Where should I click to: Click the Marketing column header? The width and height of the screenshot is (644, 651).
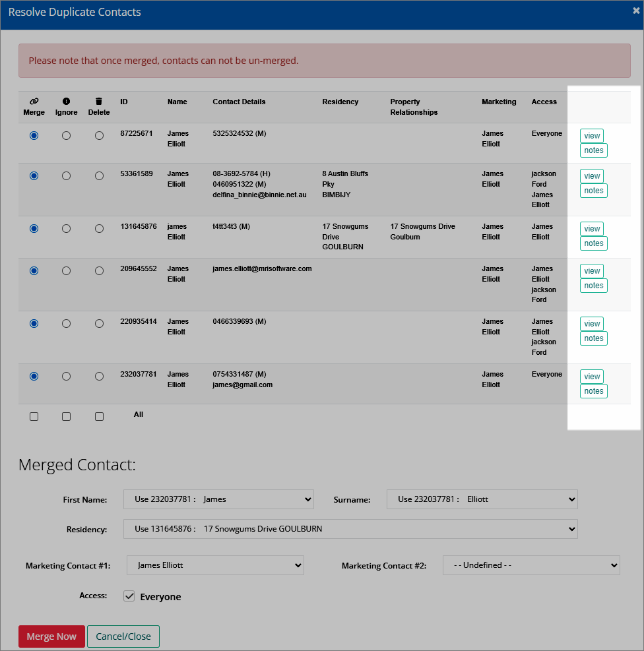tap(499, 102)
